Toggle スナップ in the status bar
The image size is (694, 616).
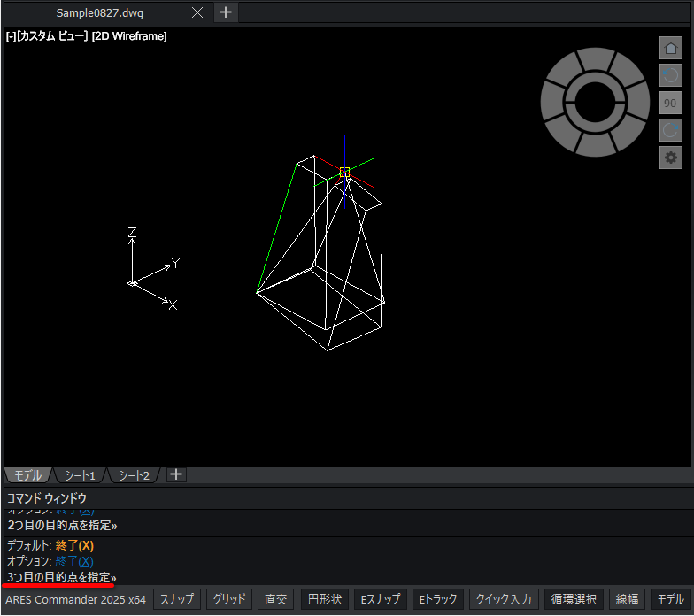click(x=177, y=599)
